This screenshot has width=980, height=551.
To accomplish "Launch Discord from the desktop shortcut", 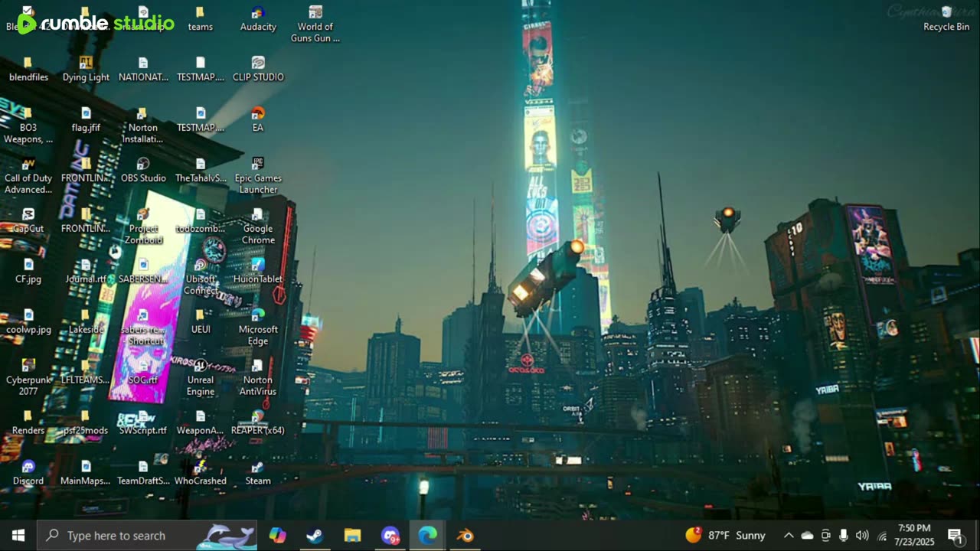I will (28, 473).
